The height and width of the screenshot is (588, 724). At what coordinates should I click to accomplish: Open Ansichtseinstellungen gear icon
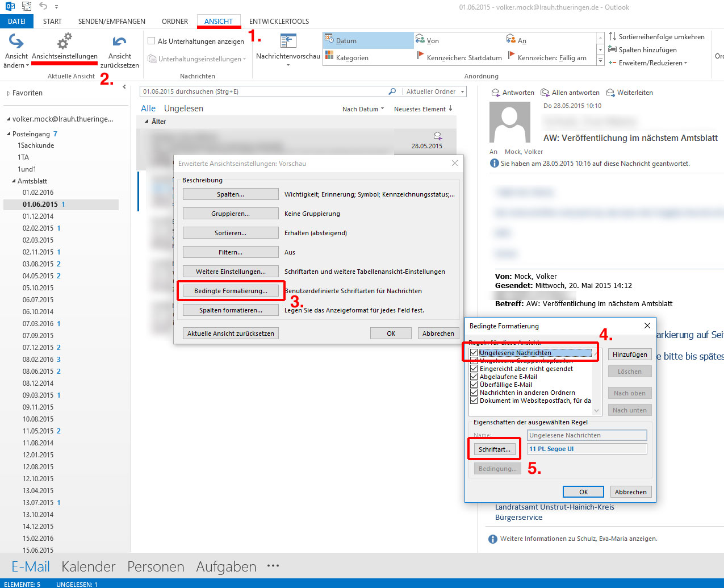[64, 41]
